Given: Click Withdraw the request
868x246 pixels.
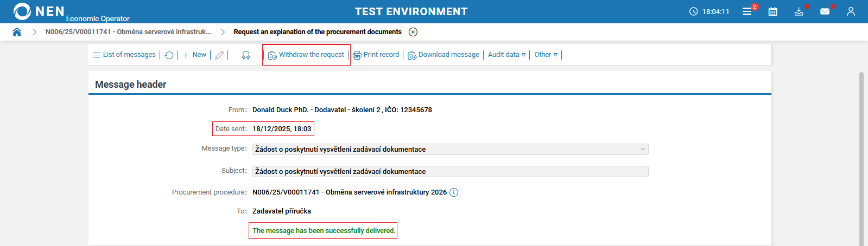Looking at the screenshot, I should (x=306, y=55).
